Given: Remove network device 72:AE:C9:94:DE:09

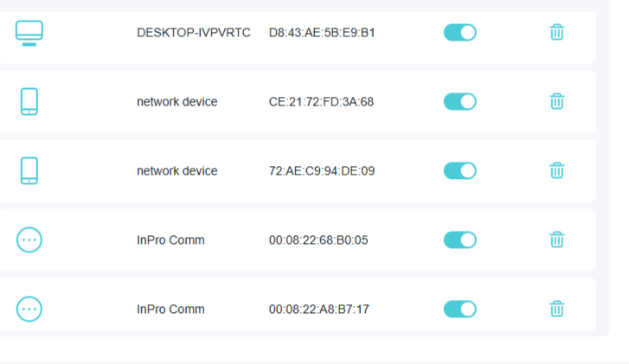Looking at the screenshot, I should point(557,170).
